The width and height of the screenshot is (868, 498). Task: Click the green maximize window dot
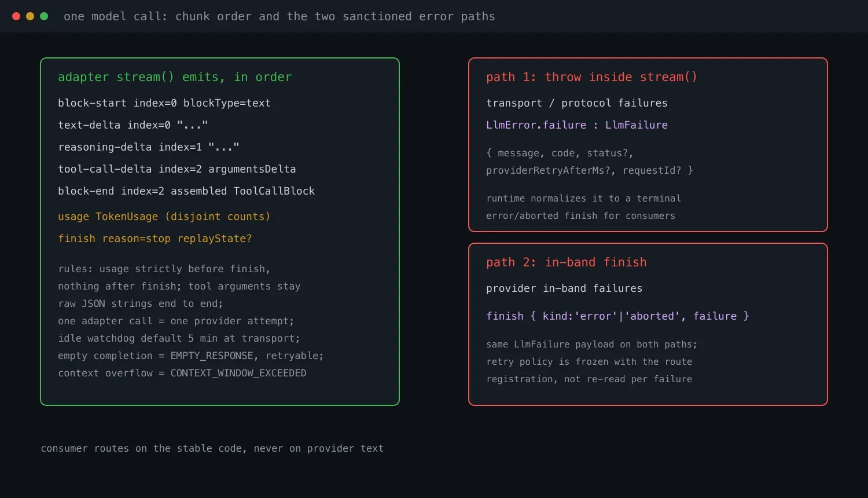(x=44, y=16)
